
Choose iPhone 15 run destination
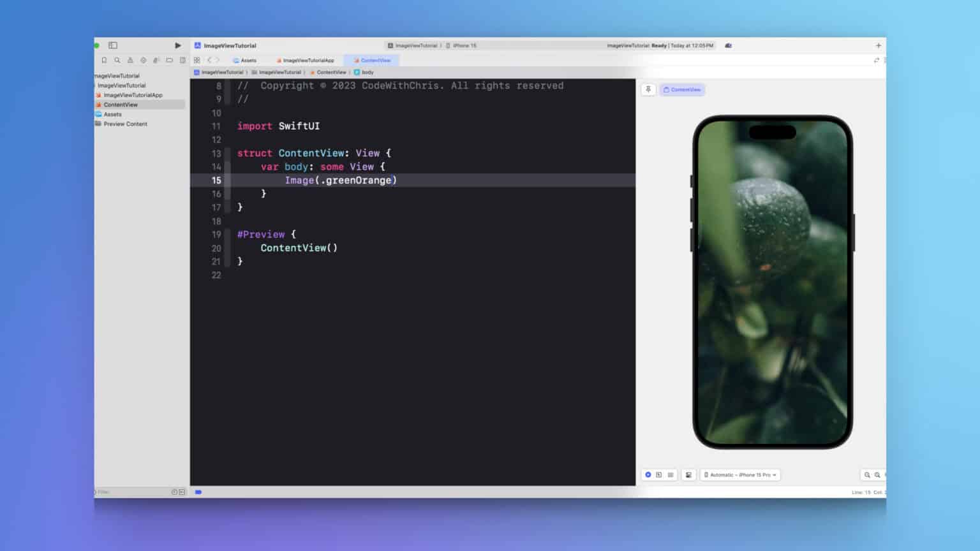[x=464, y=45]
